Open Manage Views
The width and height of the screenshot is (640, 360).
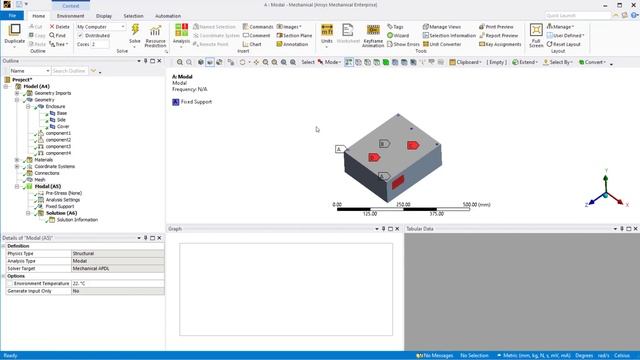pyautogui.click(x=442, y=27)
